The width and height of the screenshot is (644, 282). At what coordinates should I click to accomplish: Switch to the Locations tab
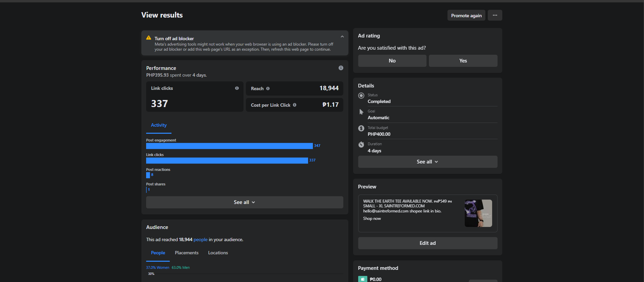(218, 253)
